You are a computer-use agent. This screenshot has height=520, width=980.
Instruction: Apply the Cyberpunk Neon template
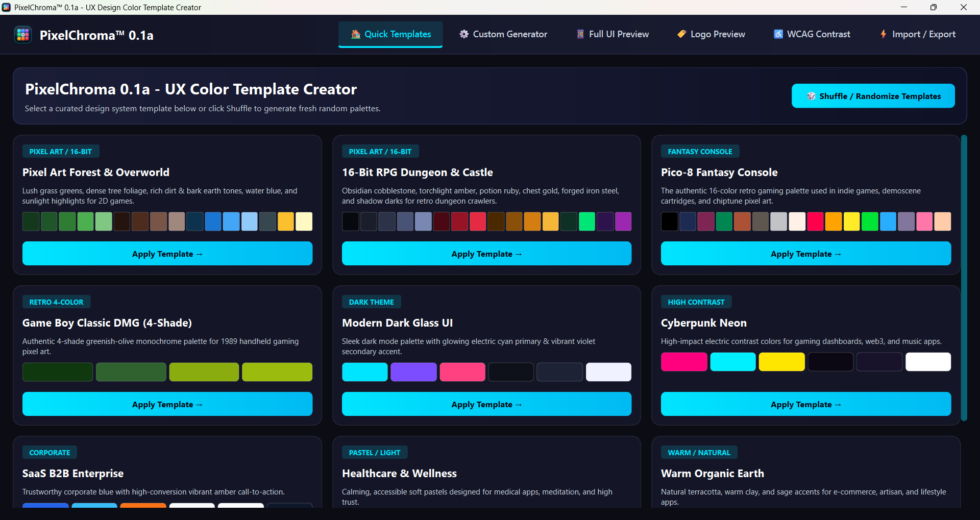[806, 404]
